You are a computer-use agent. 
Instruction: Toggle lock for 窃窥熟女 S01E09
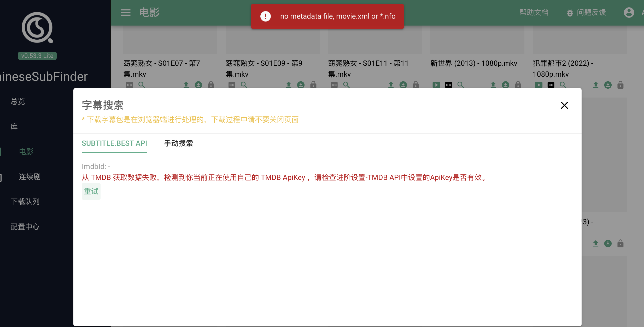(313, 85)
